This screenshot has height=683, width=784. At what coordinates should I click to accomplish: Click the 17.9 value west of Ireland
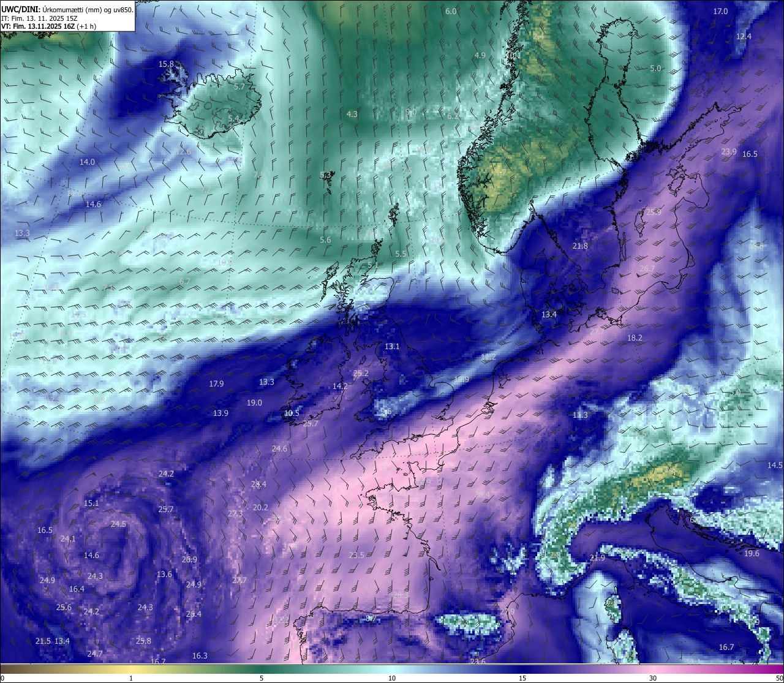coord(216,383)
